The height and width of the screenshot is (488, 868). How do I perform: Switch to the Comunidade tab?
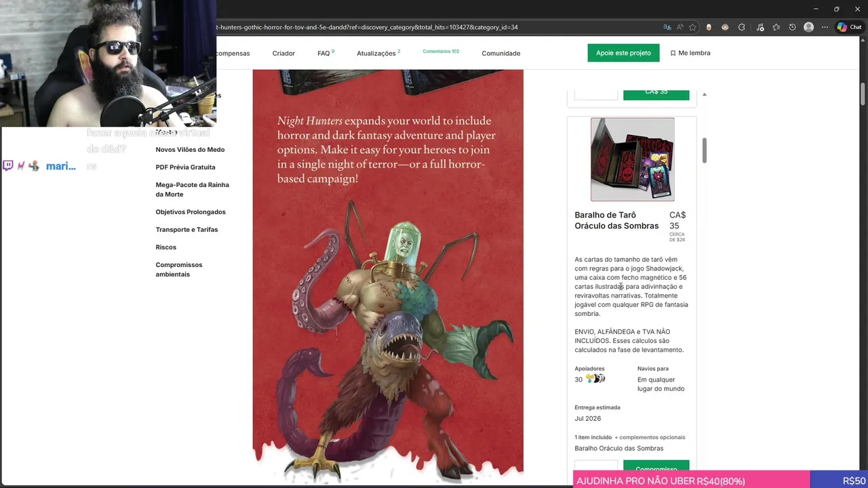[501, 53]
